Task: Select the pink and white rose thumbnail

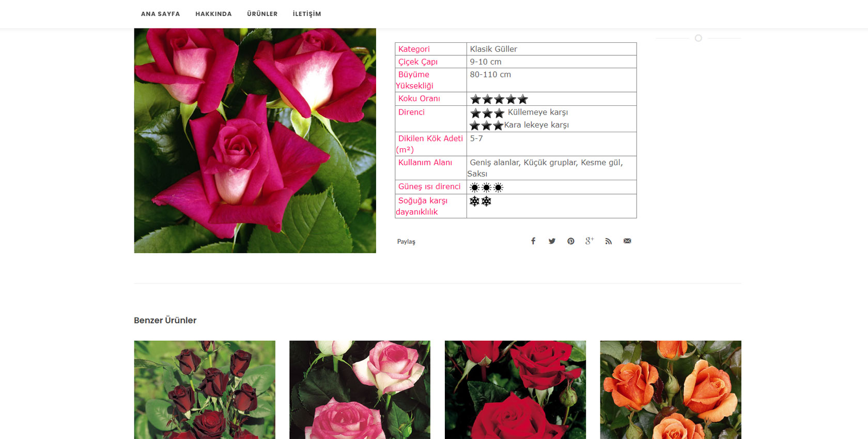Action: (360, 389)
